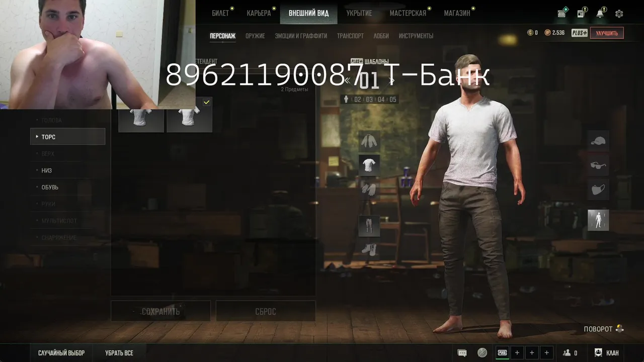Screen dimensions: 644x362
Task: Switch to preset 04
Action: pyautogui.click(x=381, y=100)
